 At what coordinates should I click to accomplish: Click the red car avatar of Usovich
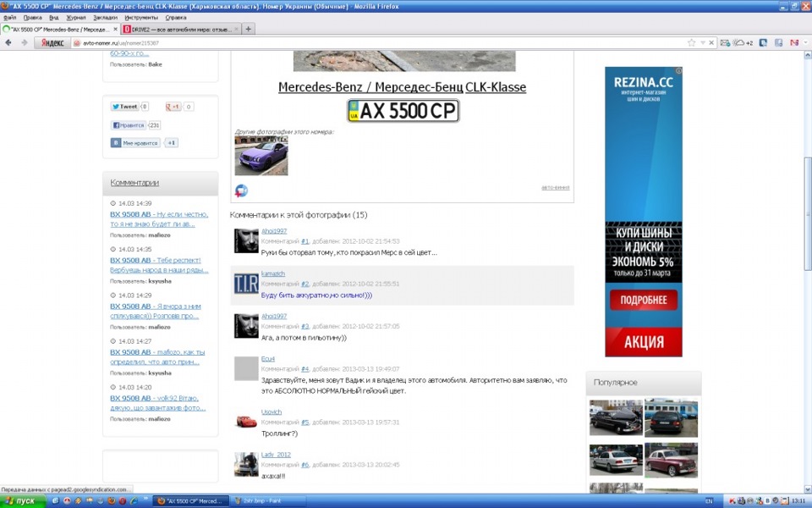(x=246, y=421)
